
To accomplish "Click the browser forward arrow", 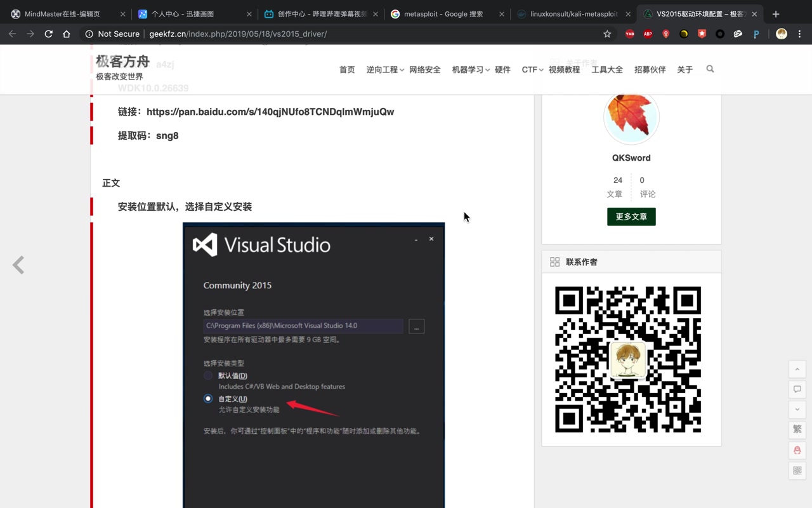I will click(x=30, y=34).
